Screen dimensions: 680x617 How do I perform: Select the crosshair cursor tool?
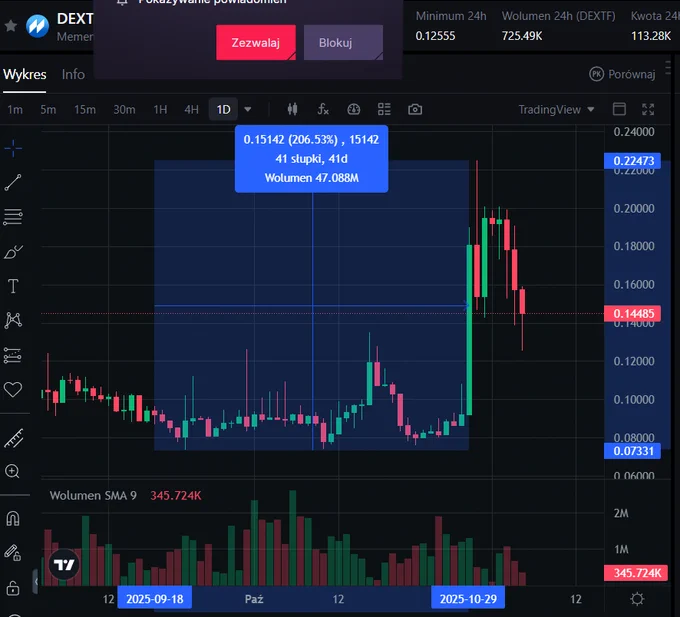pyautogui.click(x=13, y=148)
